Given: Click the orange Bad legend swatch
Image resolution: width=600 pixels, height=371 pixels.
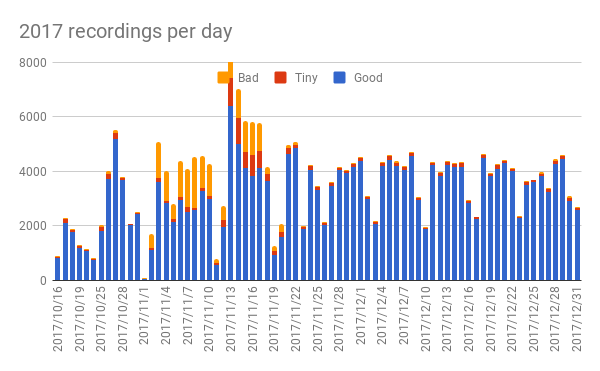Looking at the screenshot, I should click(x=223, y=78).
